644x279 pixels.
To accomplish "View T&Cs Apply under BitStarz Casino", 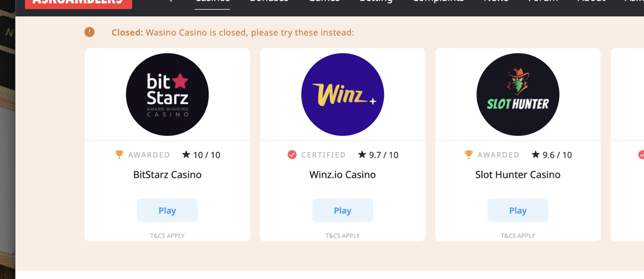I will coord(167,236).
